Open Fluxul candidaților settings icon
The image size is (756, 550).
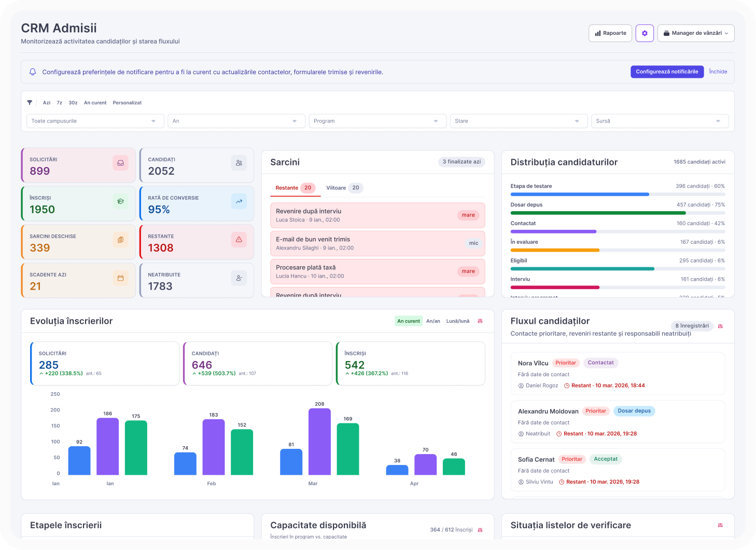click(x=720, y=326)
